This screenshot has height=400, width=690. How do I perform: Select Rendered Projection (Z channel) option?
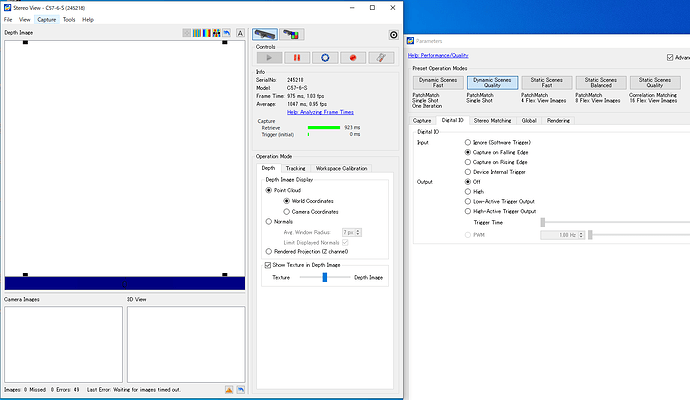268,252
